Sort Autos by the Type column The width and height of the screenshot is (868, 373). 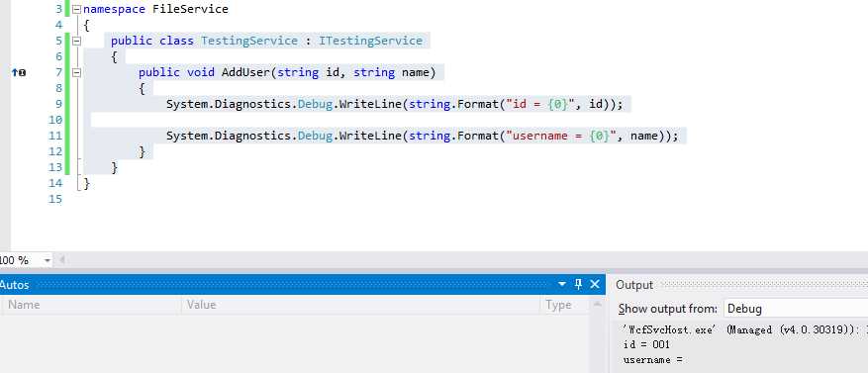(564, 305)
